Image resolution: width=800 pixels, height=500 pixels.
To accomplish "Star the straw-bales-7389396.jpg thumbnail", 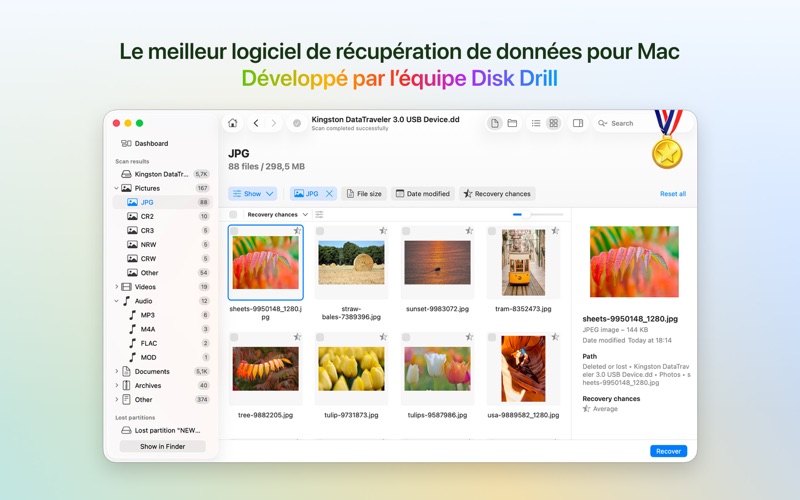I will click(x=383, y=231).
